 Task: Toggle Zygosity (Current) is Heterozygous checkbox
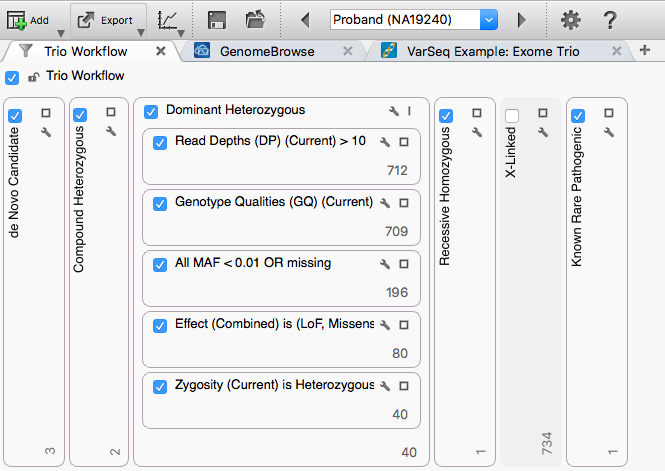tap(160, 387)
